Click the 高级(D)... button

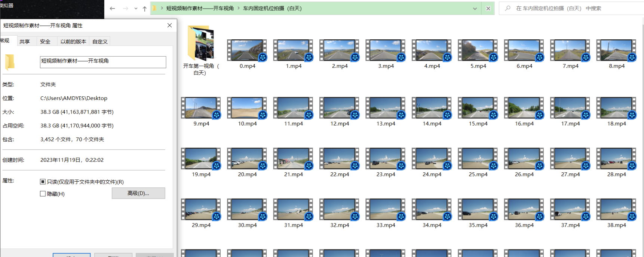tap(138, 193)
